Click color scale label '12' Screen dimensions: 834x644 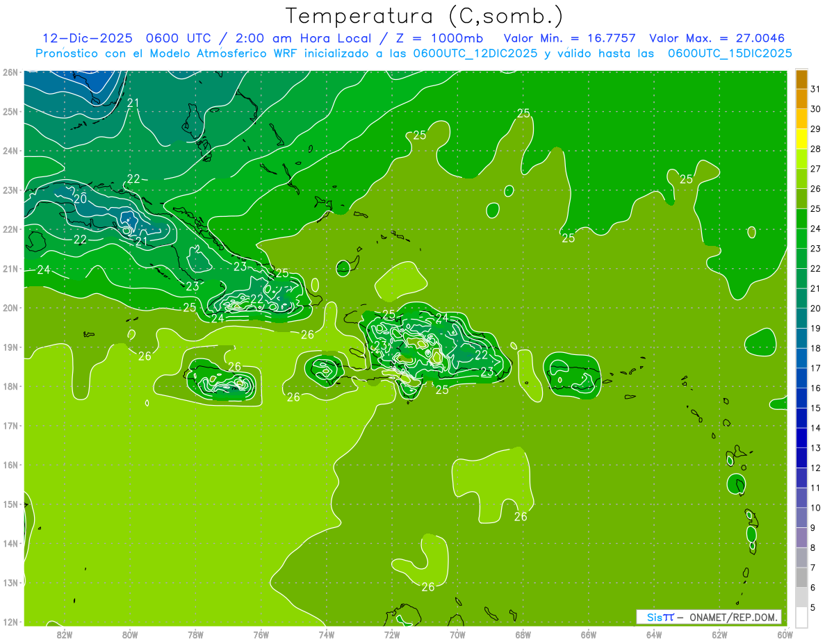click(816, 468)
